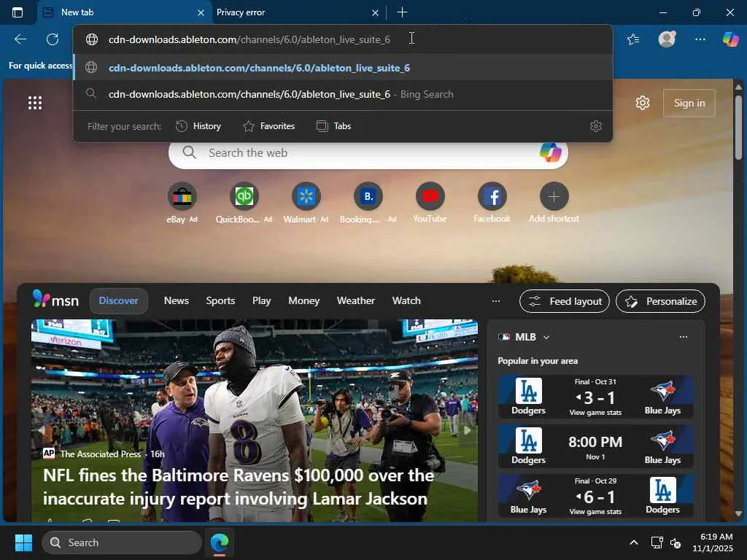Open Money feed tab
The width and height of the screenshot is (747, 560).
(x=304, y=301)
